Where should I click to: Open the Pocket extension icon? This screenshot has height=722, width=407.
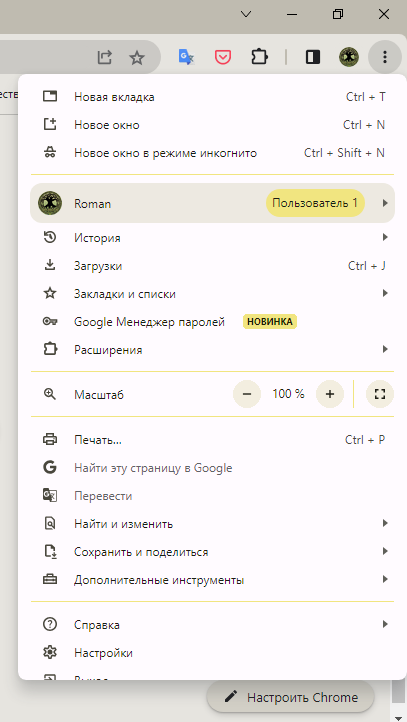pos(223,57)
